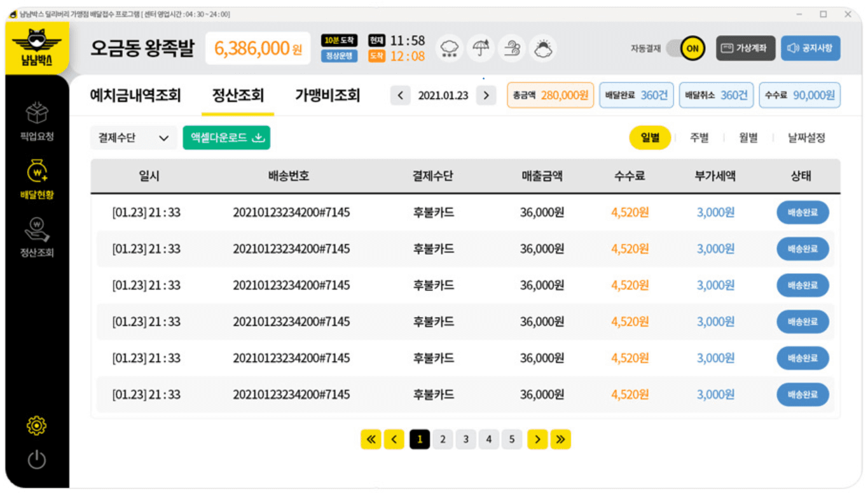868x493 pixels.
Task: Open the 가상계좌 button
Action: [x=745, y=48]
